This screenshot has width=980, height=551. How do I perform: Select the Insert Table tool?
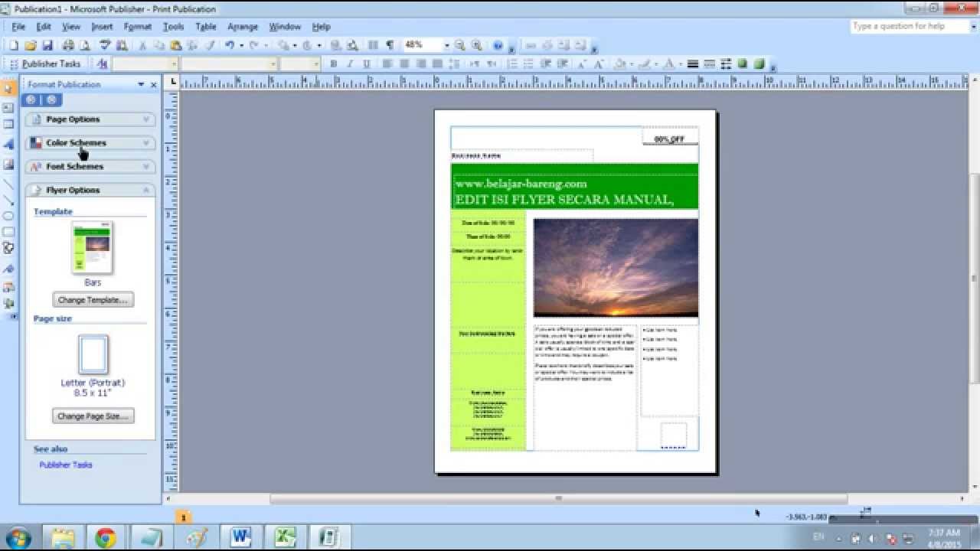[8, 125]
